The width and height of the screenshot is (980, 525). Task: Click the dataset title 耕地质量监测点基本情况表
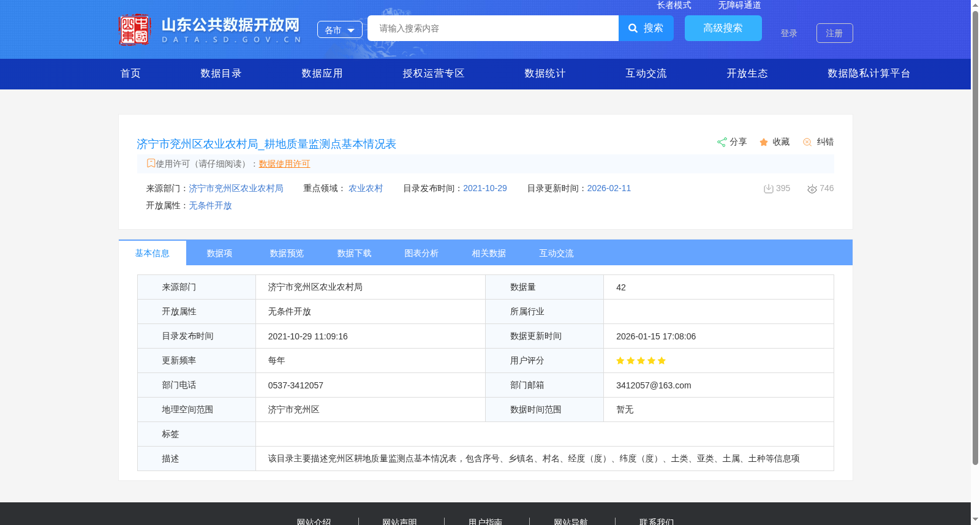266,144
